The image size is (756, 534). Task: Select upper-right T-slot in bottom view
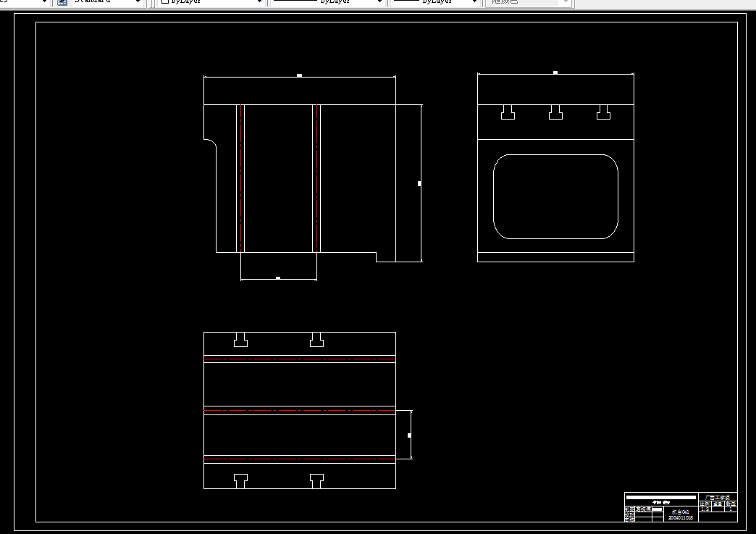[x=316, y=340]
